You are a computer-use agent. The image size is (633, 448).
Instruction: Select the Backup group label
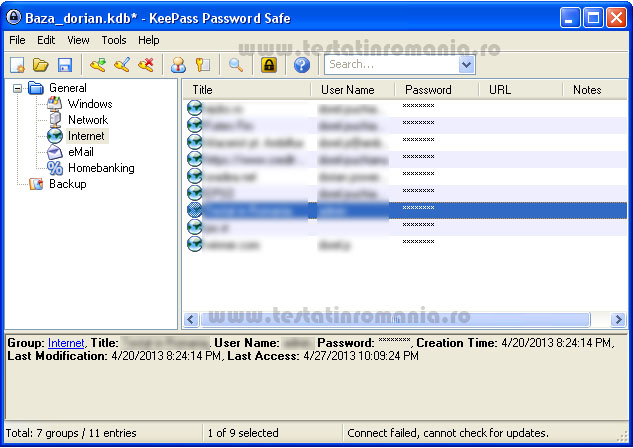pos(68,184)
